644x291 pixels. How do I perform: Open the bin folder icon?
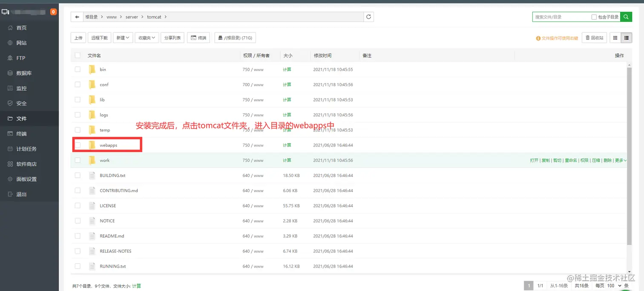[92, 69]
